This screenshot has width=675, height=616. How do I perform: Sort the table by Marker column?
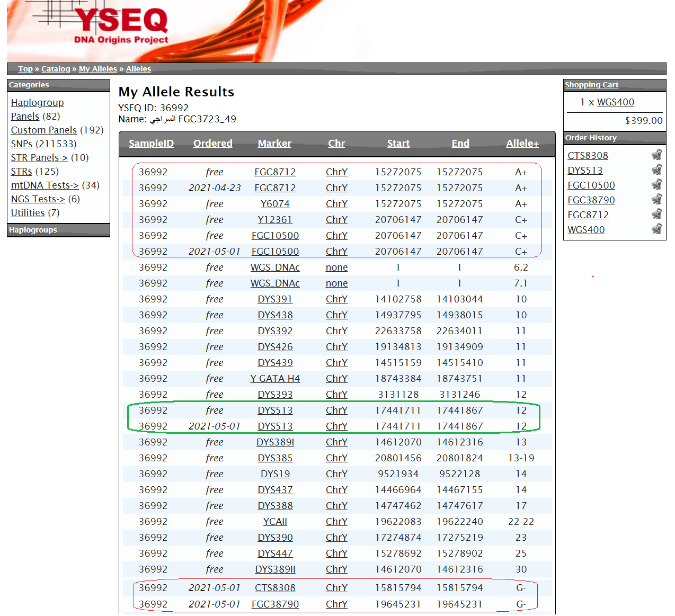tap(274, 144)
